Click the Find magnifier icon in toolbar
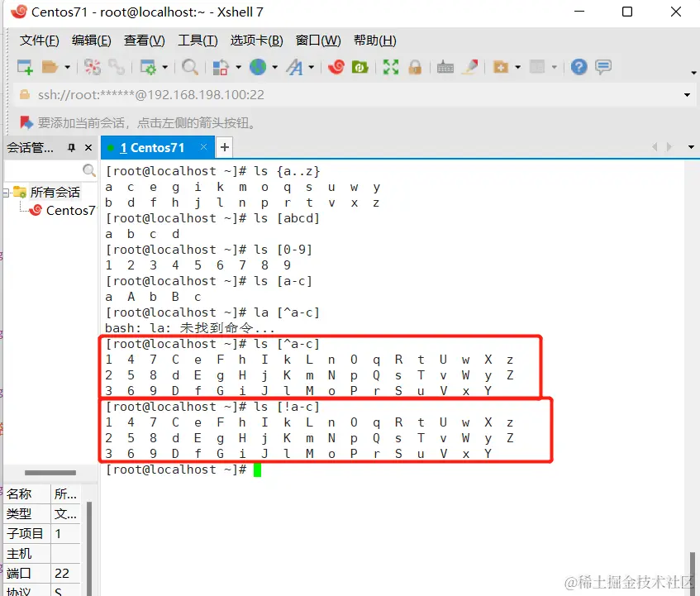Image resolution: width=700 pixels, height=596 pixels. [x=190, y=68]
